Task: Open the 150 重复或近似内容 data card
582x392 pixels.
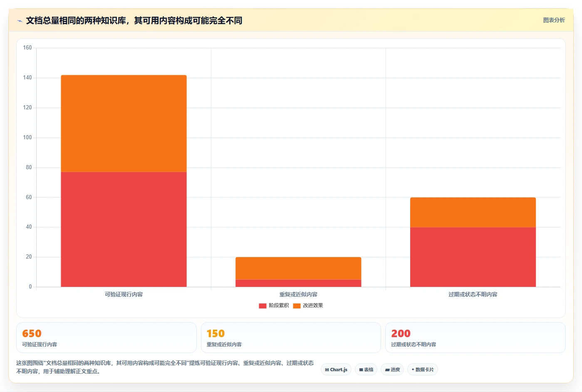Action: 291,338
